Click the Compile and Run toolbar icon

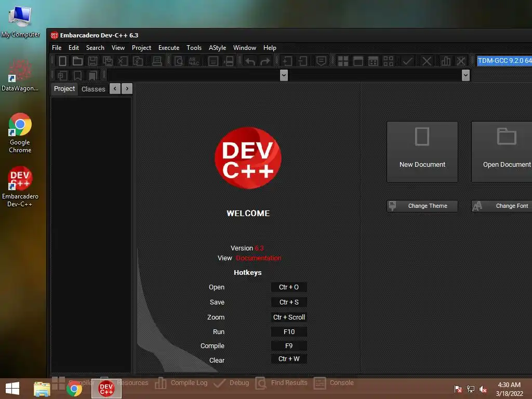[373, 61]
